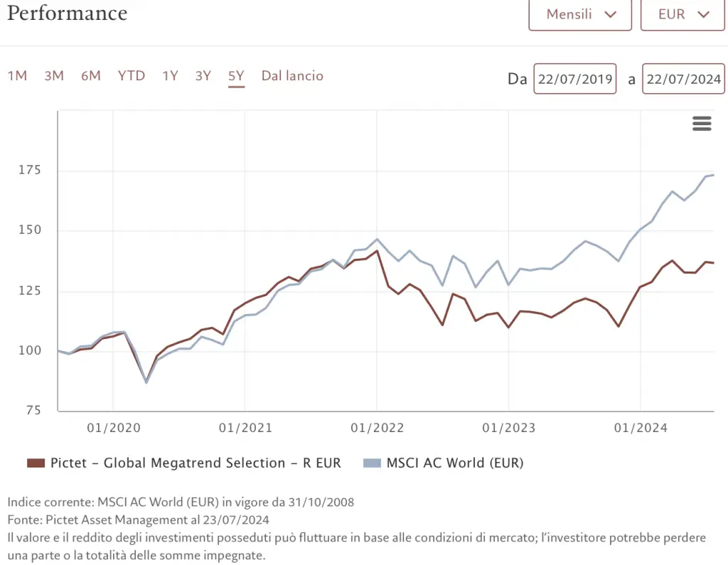Toggle the MSCI AC World (EUR) series

pos(455,463)
